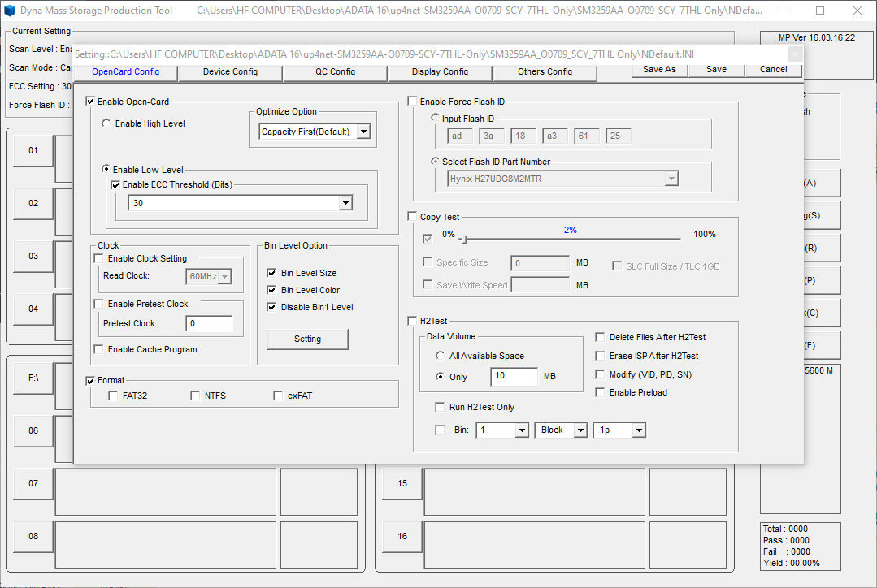877x588 pixels.
Task: Switch to the Device Config tab
Action: [231, 72]
